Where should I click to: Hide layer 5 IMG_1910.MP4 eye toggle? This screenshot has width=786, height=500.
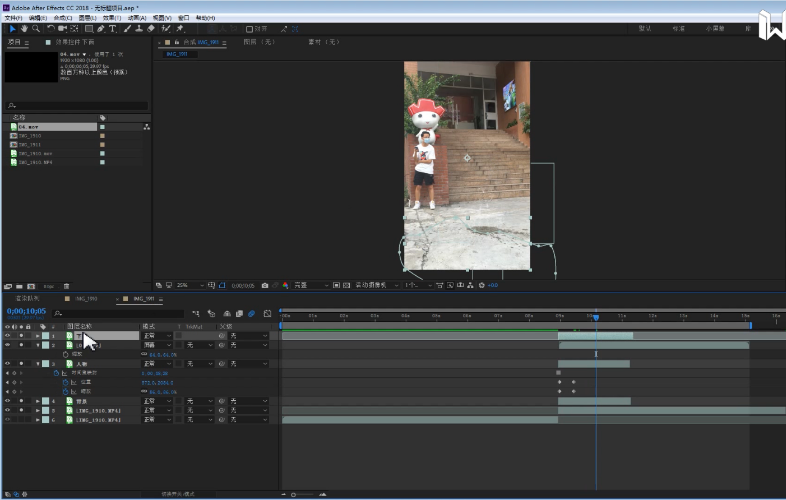[8, 410]
